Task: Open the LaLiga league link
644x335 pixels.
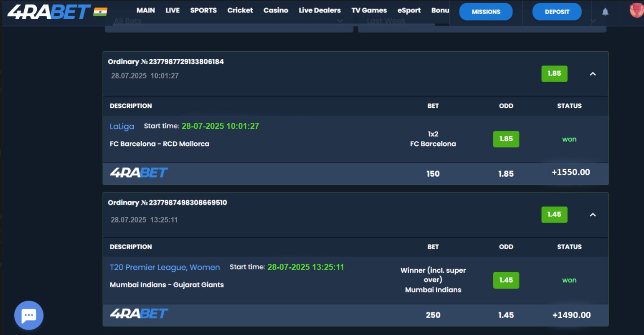Action: [x=122, y=126]
